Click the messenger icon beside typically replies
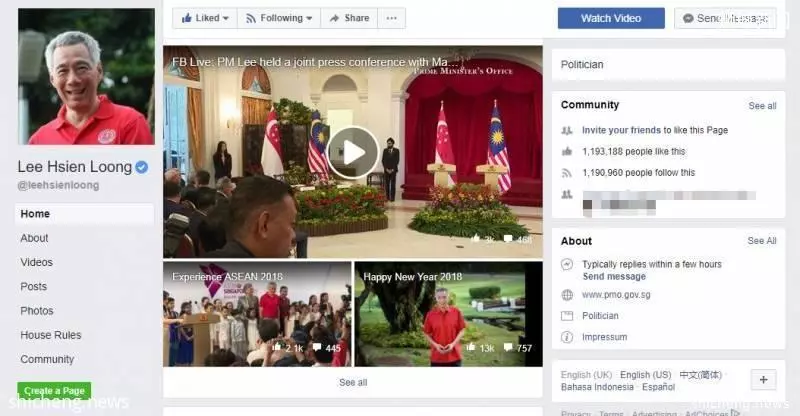 [x=567, y=264]
